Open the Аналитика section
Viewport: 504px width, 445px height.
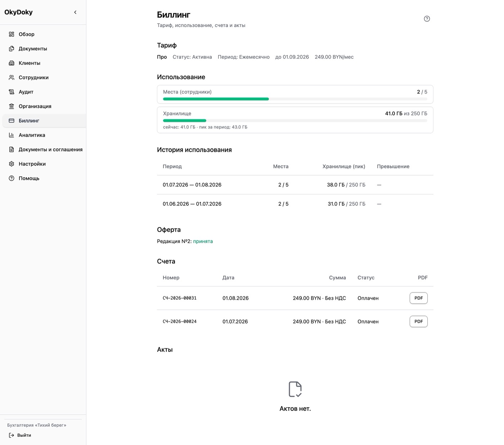click(44, 135)
